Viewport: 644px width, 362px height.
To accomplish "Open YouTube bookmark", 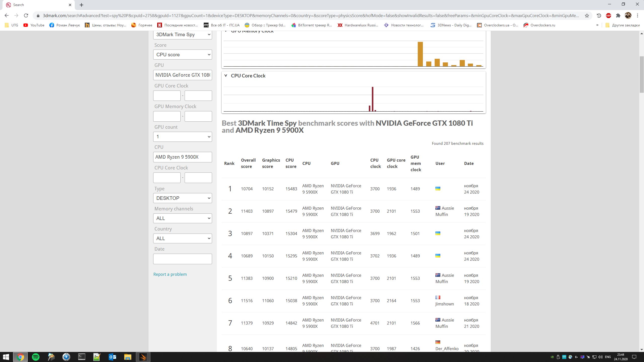I will coord(34,25).
